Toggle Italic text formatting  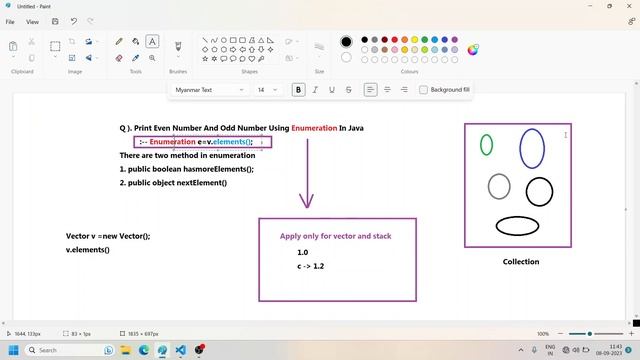315,90
